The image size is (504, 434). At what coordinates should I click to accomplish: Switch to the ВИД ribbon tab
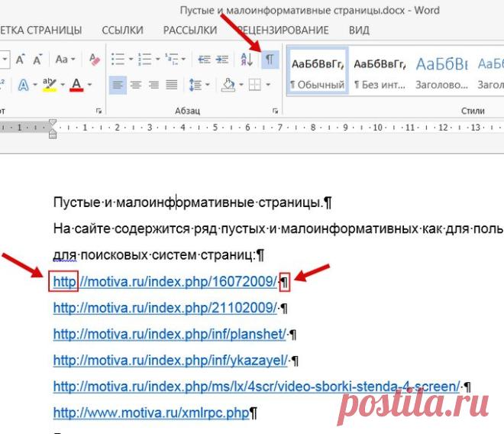(x=359, y=31)
